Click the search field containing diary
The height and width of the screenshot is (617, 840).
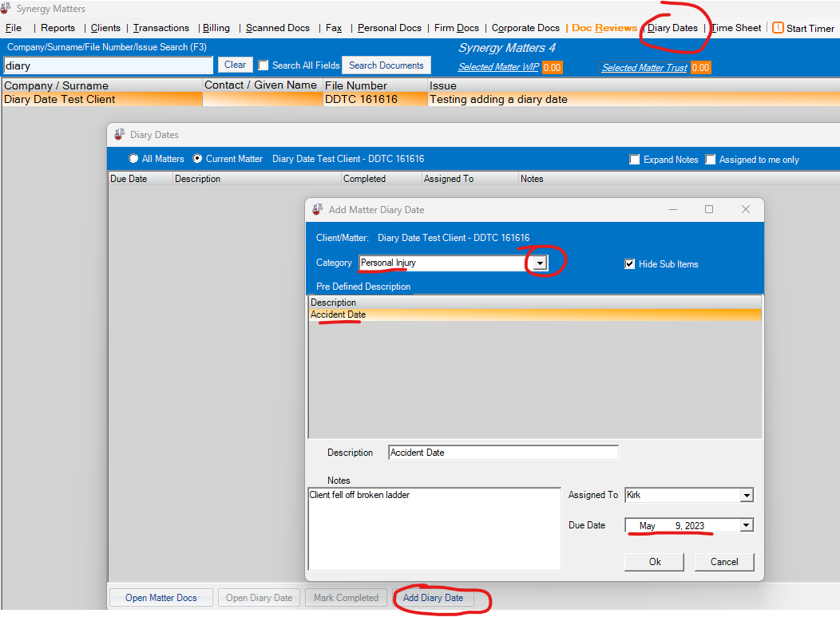108,66
